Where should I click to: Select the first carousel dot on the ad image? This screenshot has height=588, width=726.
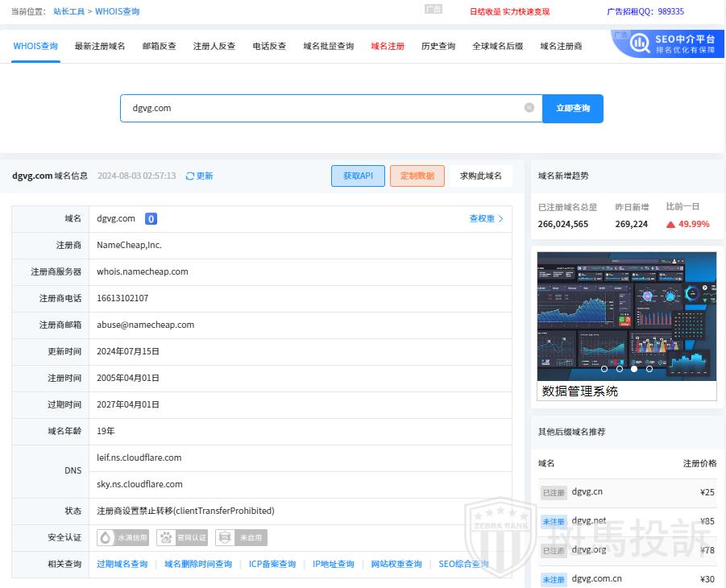click(604, 369)
